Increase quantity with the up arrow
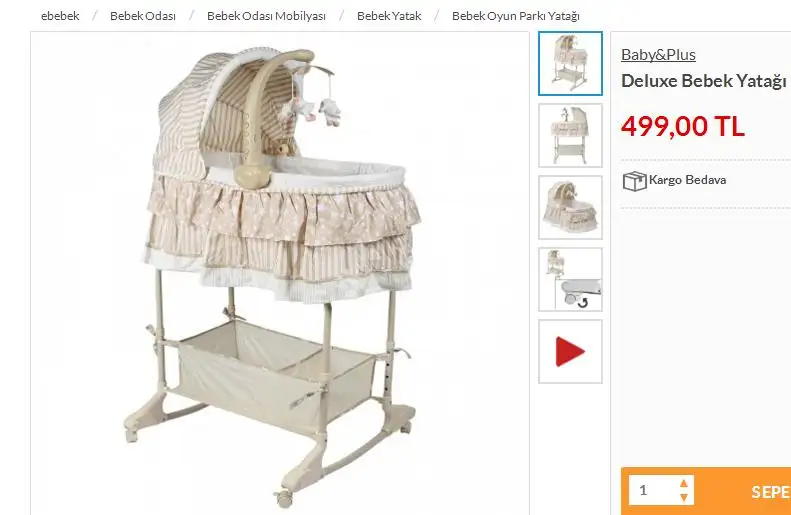The image size is (791, 515). (x=684, y=483)
